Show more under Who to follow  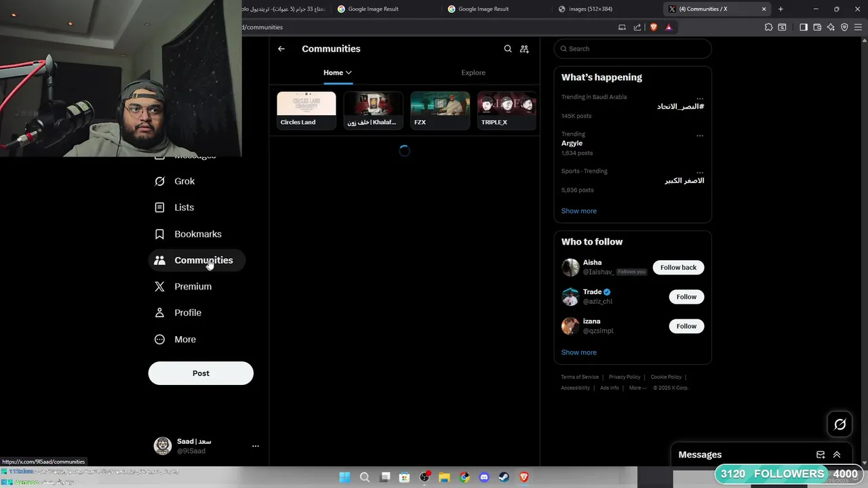(x=579, y=352)
